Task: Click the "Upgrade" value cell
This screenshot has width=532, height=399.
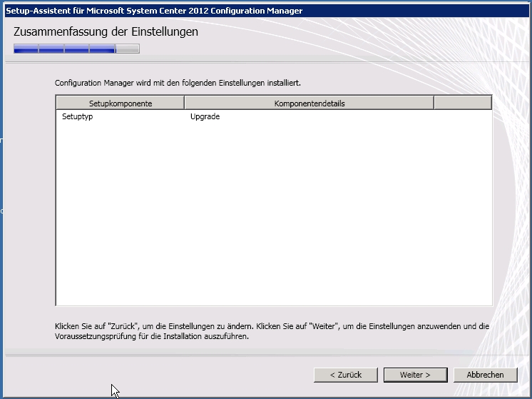Action: pyautogui.click(x=205, y=117)
